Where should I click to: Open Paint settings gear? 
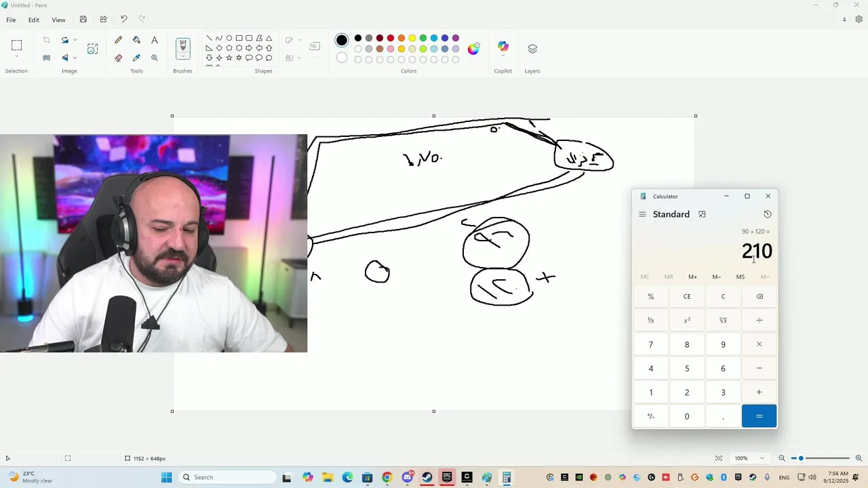859,20
